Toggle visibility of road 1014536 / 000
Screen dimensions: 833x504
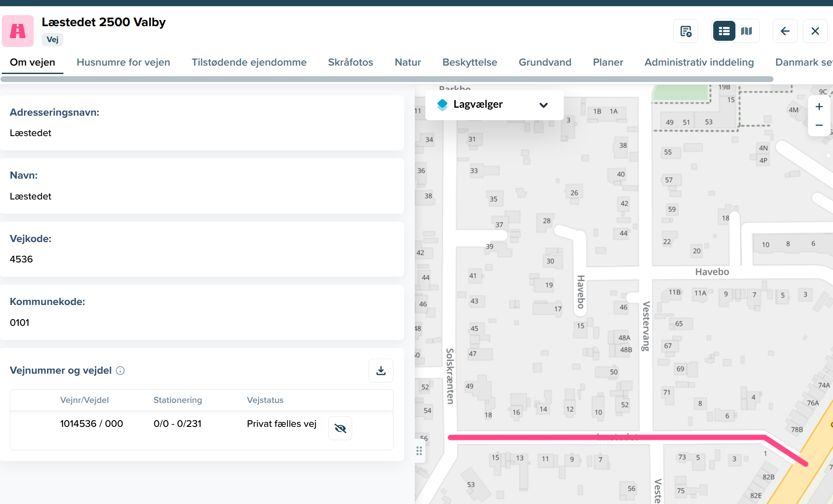click(340, 428)
